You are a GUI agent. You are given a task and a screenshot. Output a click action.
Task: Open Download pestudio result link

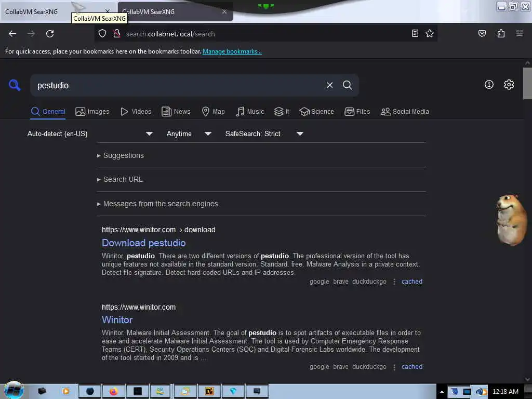(x=143, y=243)
